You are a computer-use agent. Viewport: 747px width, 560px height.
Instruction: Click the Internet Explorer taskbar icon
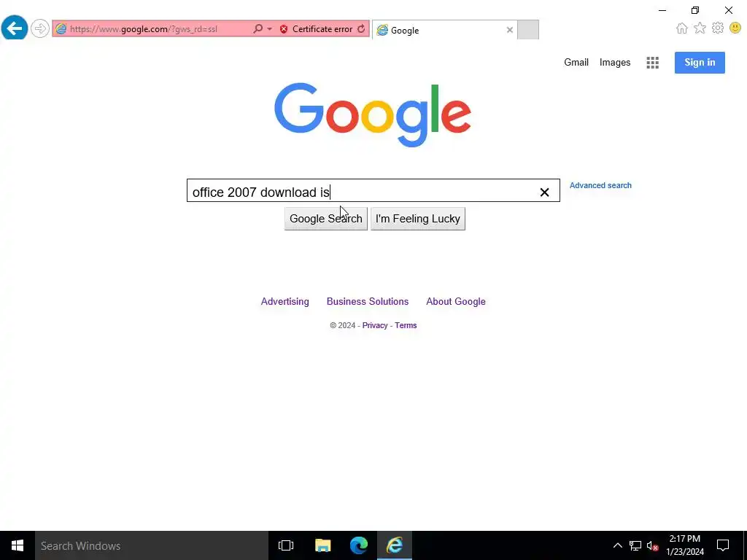395,545
